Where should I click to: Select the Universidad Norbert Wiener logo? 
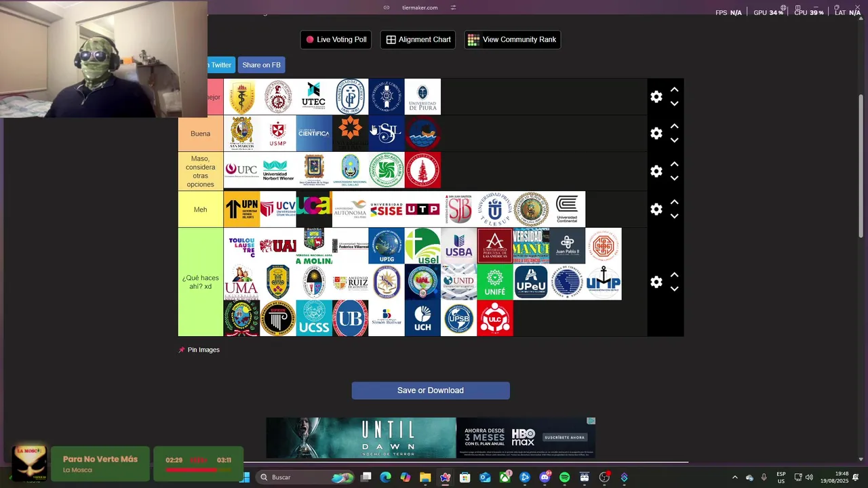click(278, 170)
